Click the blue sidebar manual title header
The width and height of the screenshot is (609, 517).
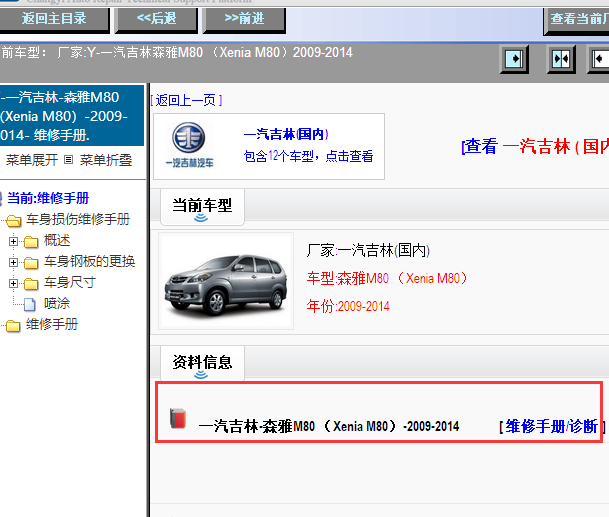[72, 116]
